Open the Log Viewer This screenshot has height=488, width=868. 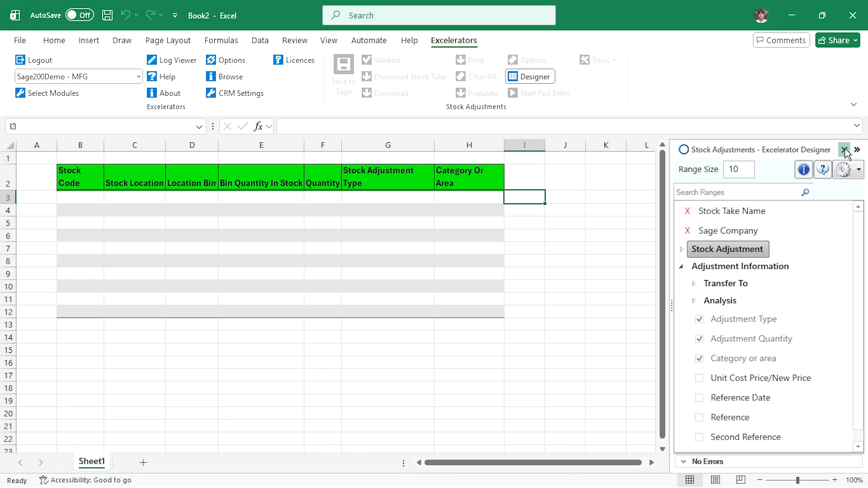point(171,60)
